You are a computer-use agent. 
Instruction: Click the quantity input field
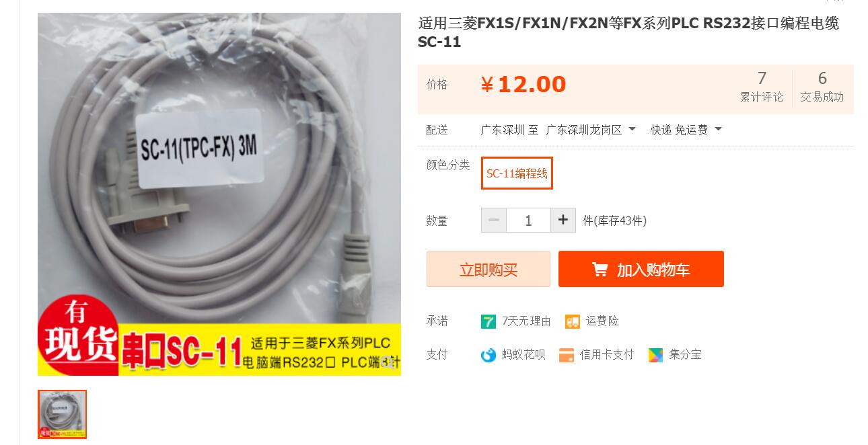pyautogui.click(x=528, y=220)
